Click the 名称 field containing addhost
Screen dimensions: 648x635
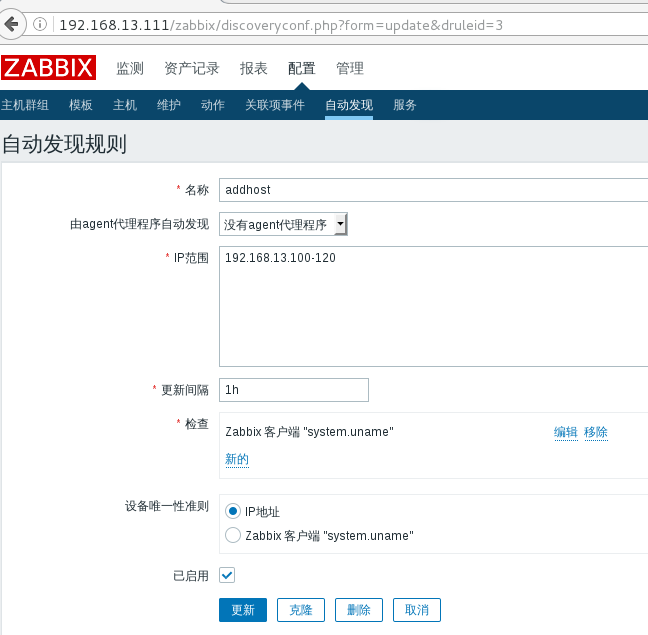click(x=434, y=190)
